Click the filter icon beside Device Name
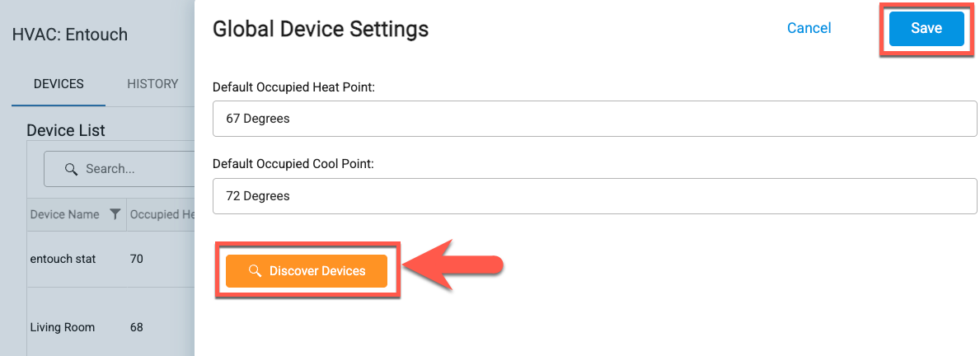Screen dimensions: 980x356 pos(115,214)
